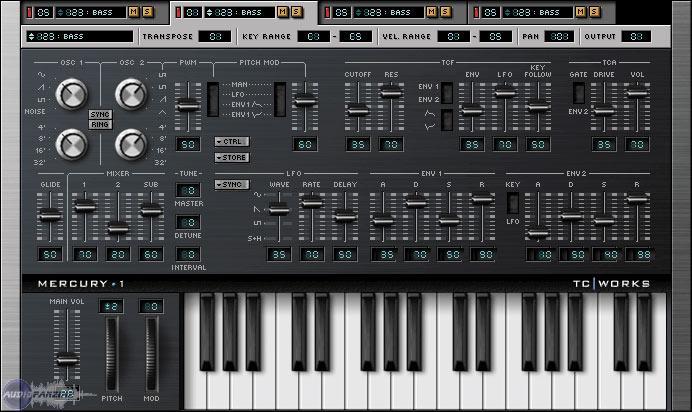Click the TCF RES slider handle
Image resolution: width=692 pixels, height=412 pixels.
[391, 92]
